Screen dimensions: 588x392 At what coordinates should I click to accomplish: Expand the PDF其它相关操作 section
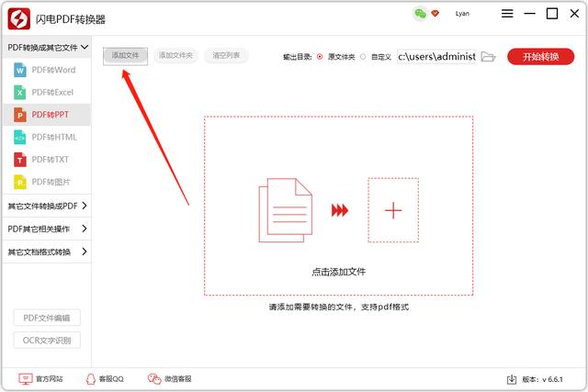click(x=47, y=229)
